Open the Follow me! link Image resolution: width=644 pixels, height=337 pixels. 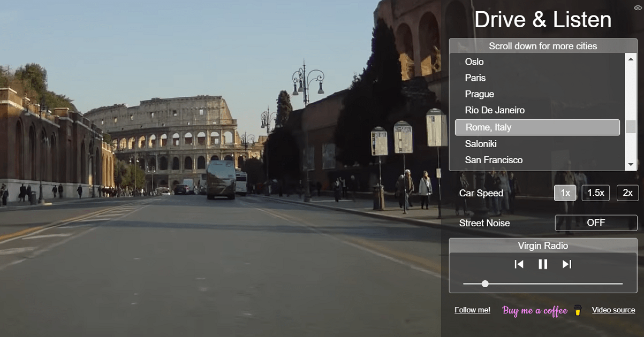click(x=472, y=310)
